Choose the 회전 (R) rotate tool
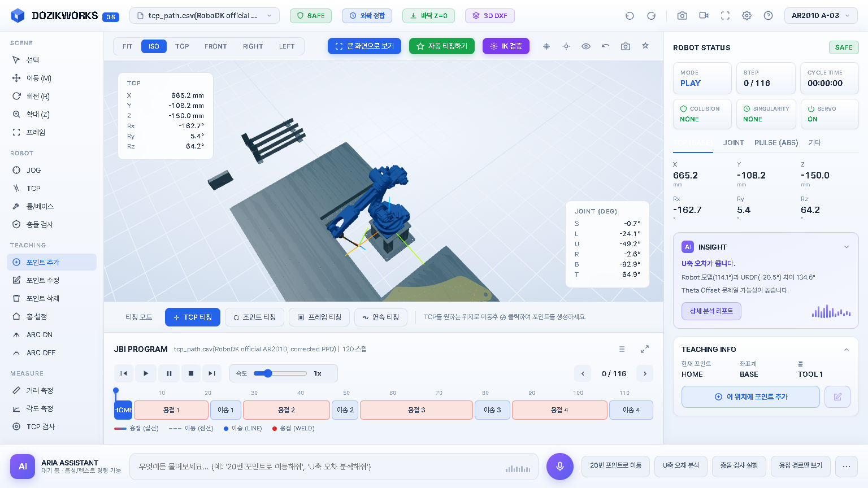Image resolution: width=868 pixels, height=488 pixels. [51, 96]
